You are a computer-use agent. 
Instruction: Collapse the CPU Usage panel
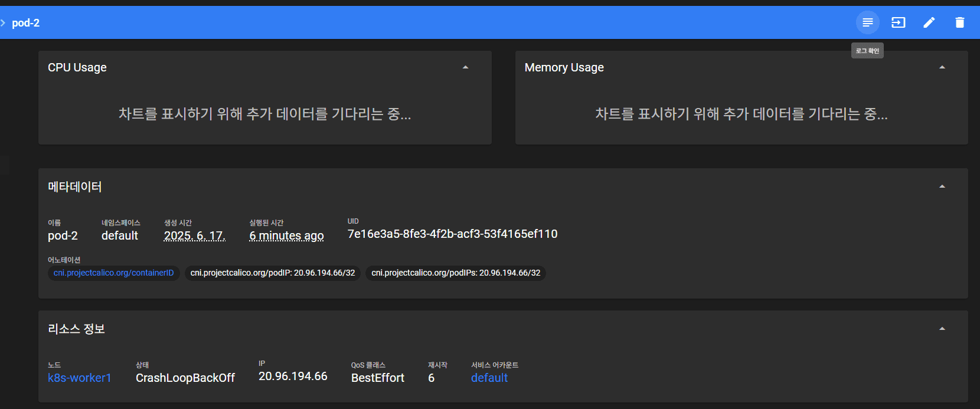tap(465, 67)
